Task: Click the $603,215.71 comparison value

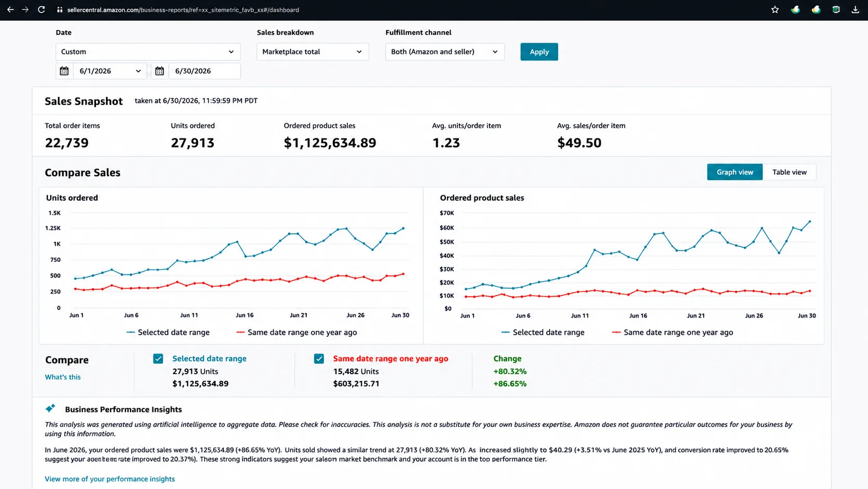Action: pyautogui.click(x=356, y=384)
